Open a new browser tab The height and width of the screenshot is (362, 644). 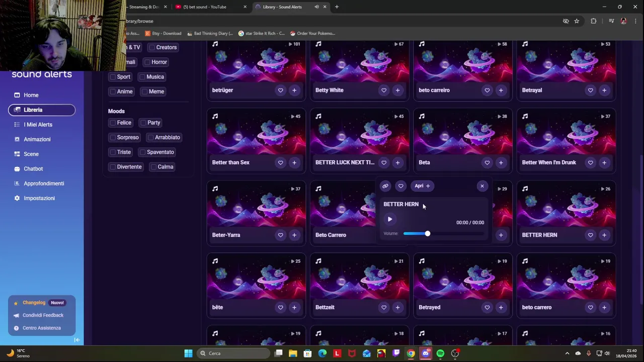(x=337, y=7)
